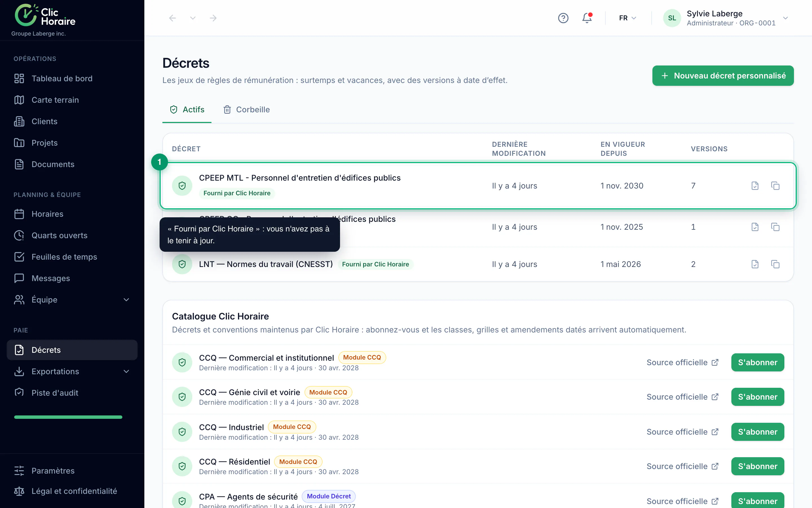The width and height of the screenshot is (812, 508).
Task: Click the Décrets sidebar icon
Action: 19,350
